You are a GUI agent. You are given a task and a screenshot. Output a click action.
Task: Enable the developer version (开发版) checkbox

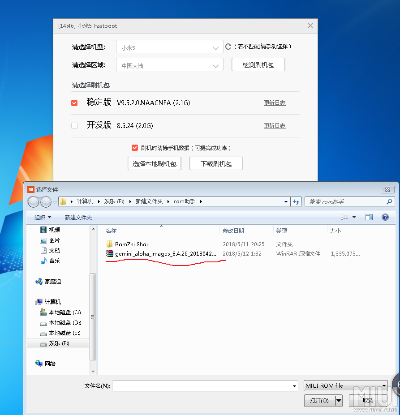coord(74,126)
